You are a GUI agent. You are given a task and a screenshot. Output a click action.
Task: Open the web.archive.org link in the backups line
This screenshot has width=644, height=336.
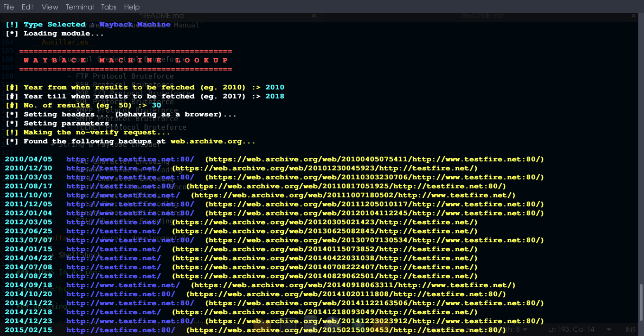(213, 141)
